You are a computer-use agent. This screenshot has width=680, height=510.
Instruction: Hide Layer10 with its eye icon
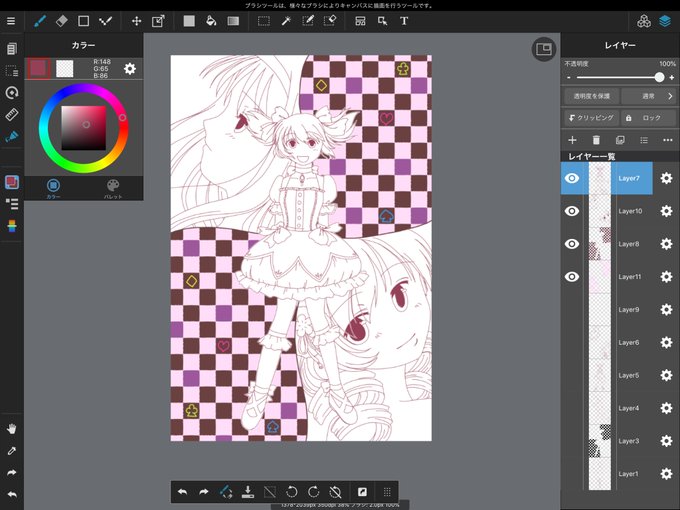pos(572,211)
